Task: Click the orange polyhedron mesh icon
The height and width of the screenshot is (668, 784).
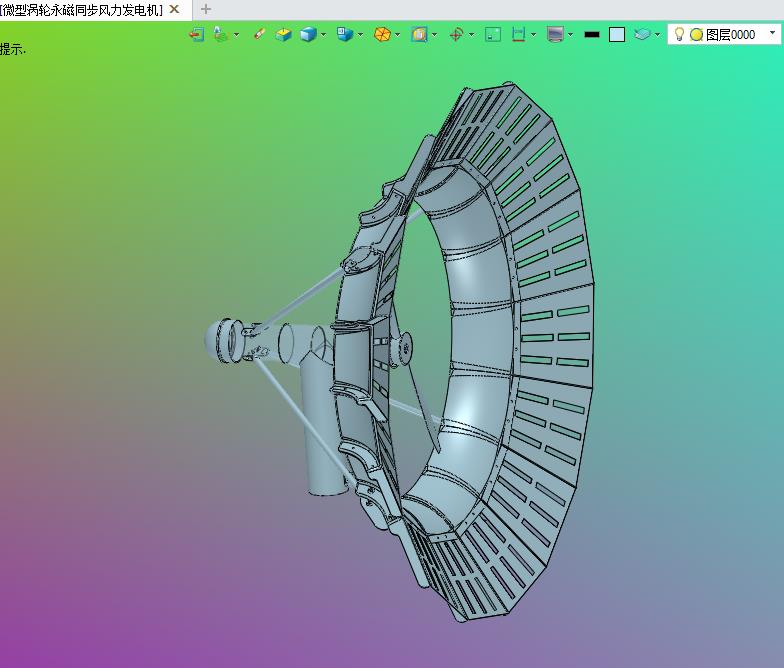Action: (x=382, y=34)
